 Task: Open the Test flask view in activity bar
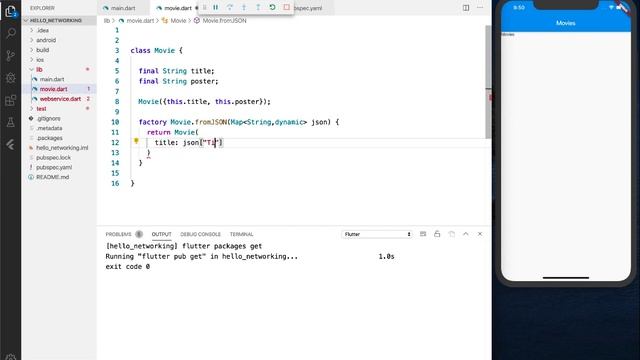coord(11,122)
